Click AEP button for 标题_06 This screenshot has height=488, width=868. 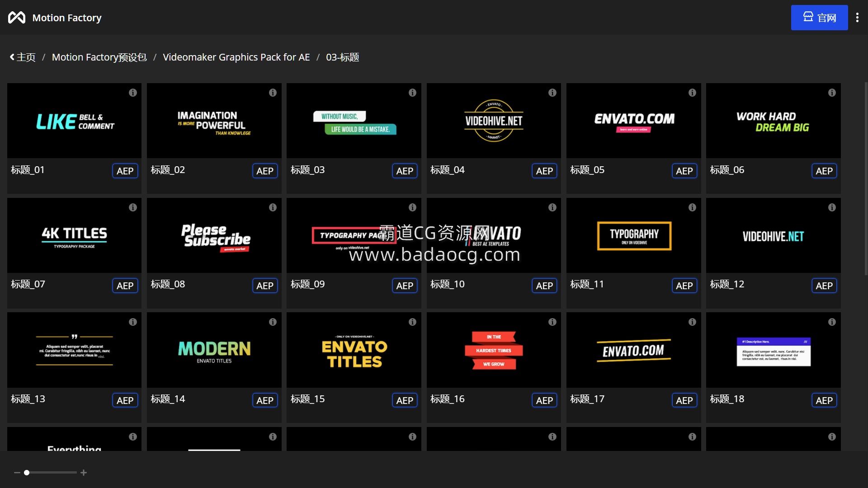tap(824, 171)
